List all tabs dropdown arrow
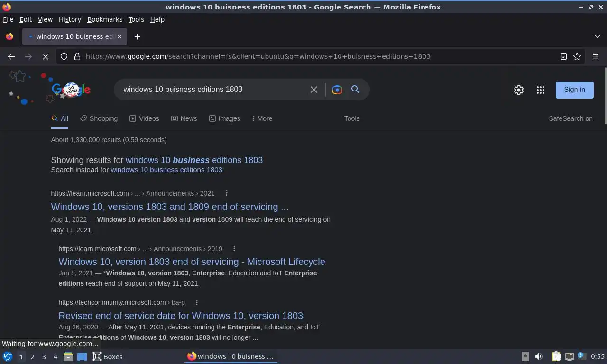 598,36
